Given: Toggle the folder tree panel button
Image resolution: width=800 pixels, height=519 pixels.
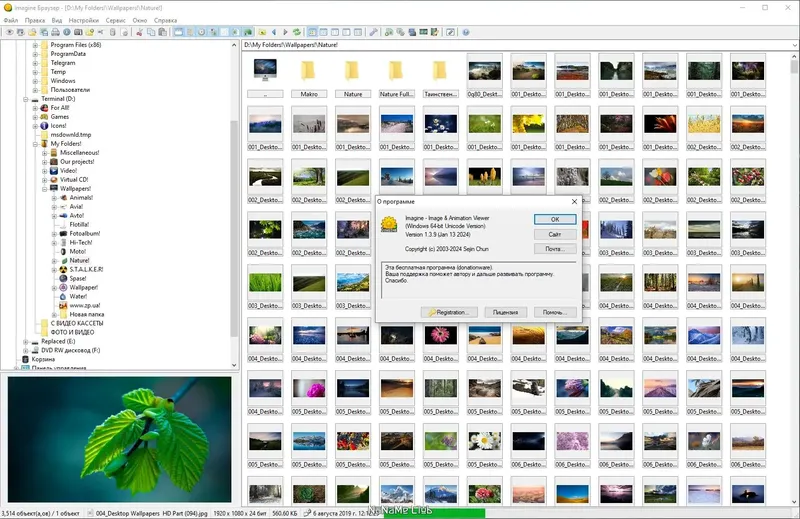Looking at the screenshot, I should pos(179,32).
